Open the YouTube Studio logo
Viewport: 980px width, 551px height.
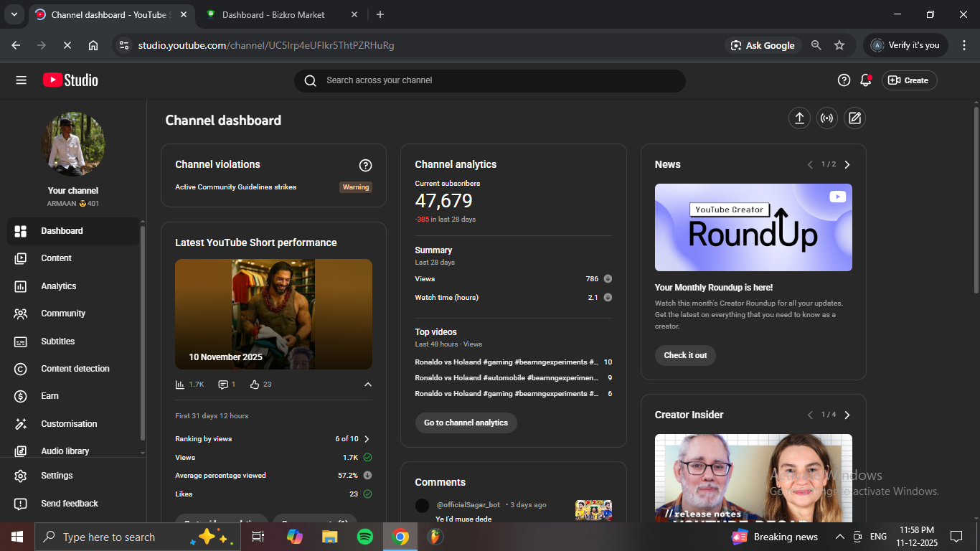coord(70,80)
